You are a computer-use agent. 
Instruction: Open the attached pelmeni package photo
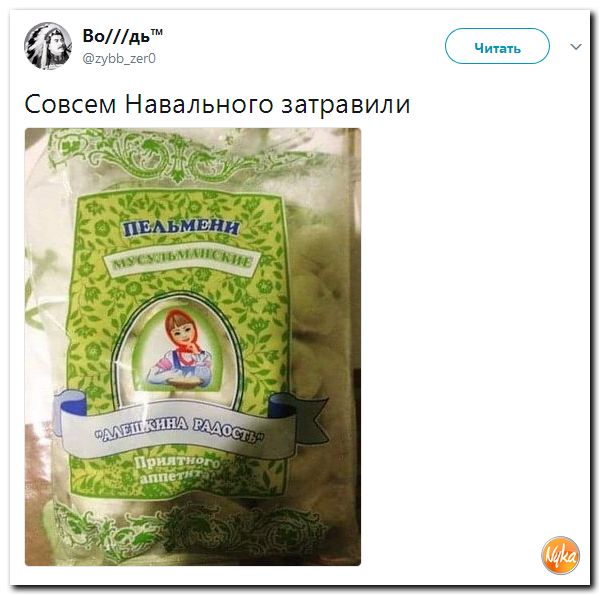(193, 347)
